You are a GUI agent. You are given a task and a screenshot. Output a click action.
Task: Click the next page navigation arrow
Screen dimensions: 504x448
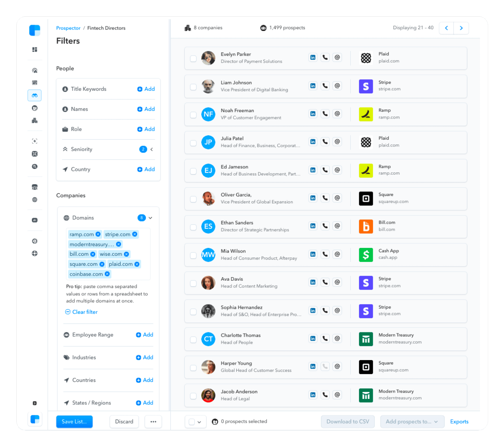click(461, 28)
